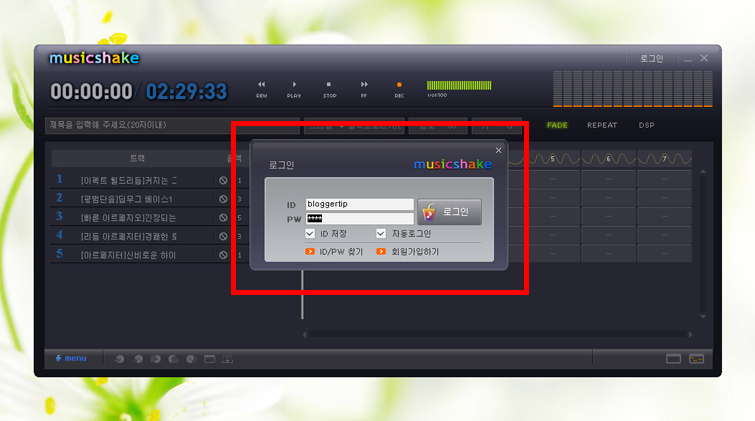The image size is (755, 421).
Task: Click the elapsed time 00:00:00 display
Action: tap(91, 92)
